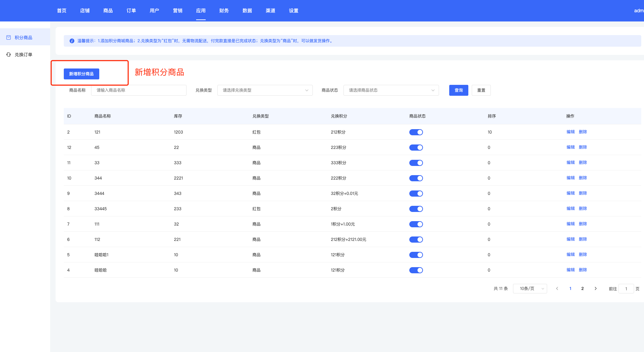Open the 营销 top menu

tap(178, 11)
